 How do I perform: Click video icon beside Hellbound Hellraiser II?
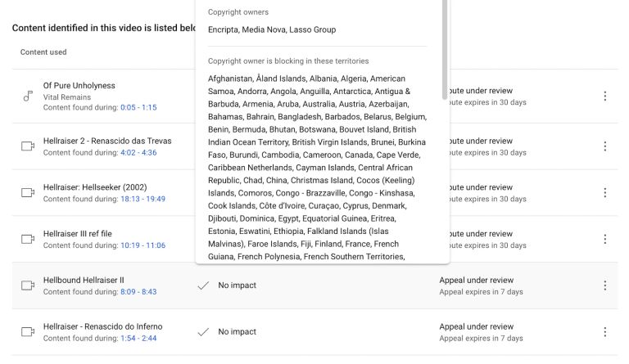27,285
